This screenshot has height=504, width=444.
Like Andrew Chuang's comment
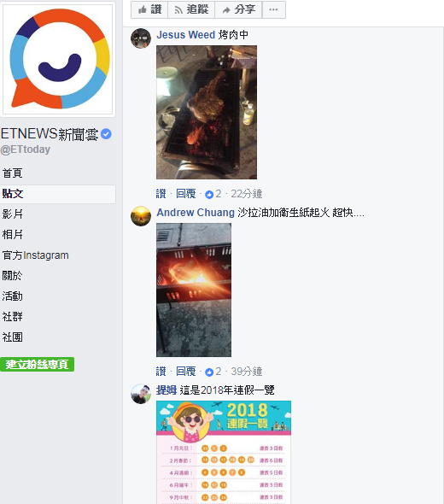tap(161, 372)
